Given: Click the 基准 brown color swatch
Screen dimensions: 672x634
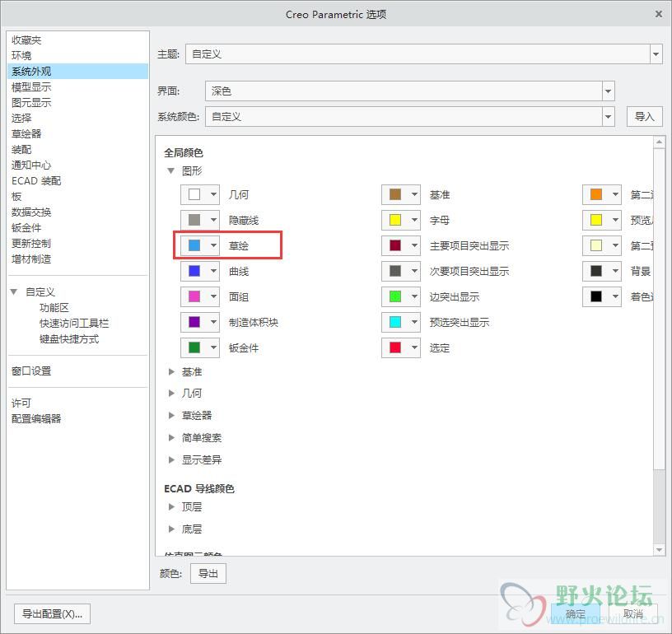Looking at the screenshot, I should 395,194.
